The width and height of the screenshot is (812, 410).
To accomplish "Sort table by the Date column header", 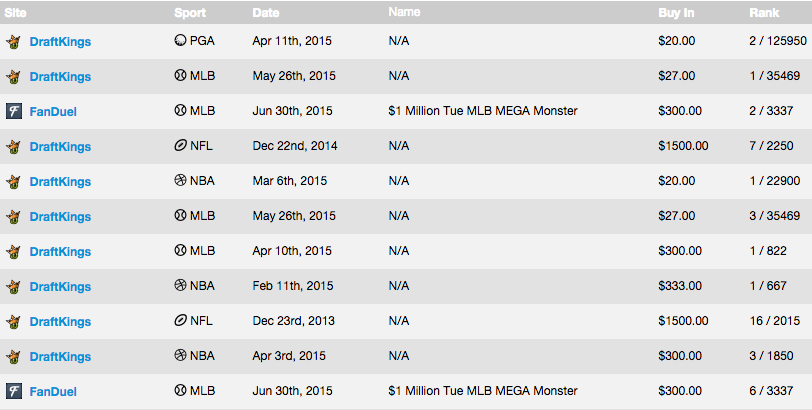I will pos(266,12).
